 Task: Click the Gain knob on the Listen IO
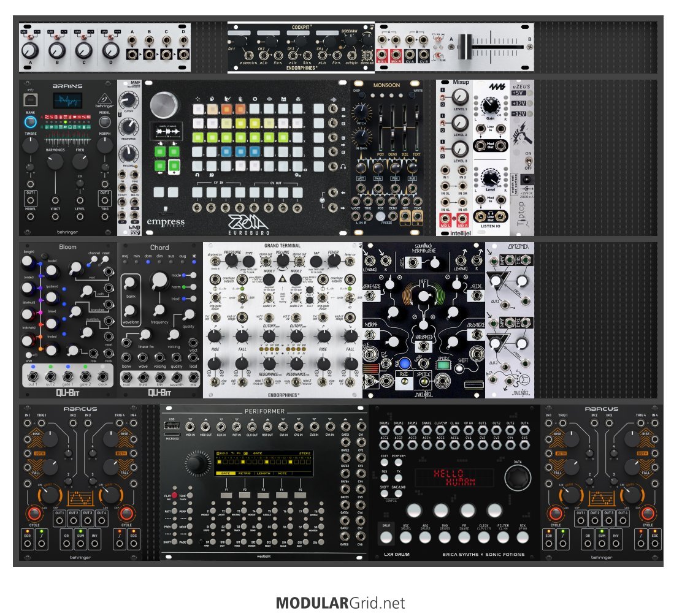point(491,106)
